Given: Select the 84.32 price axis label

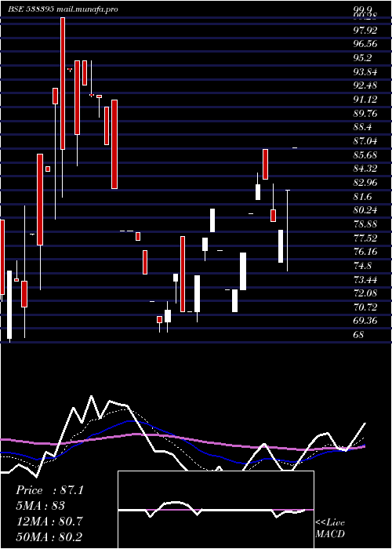Looking at the screenshot, I should click(x=365, y=169).
